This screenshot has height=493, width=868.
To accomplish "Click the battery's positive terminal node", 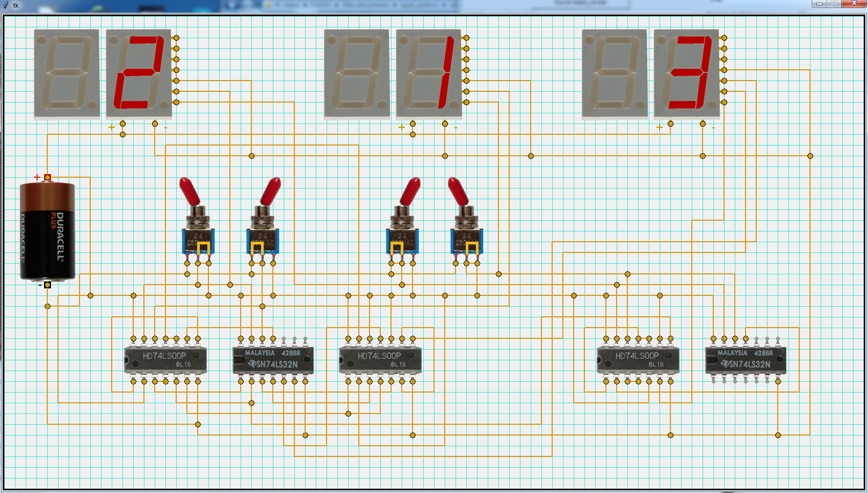I will 47,177.
